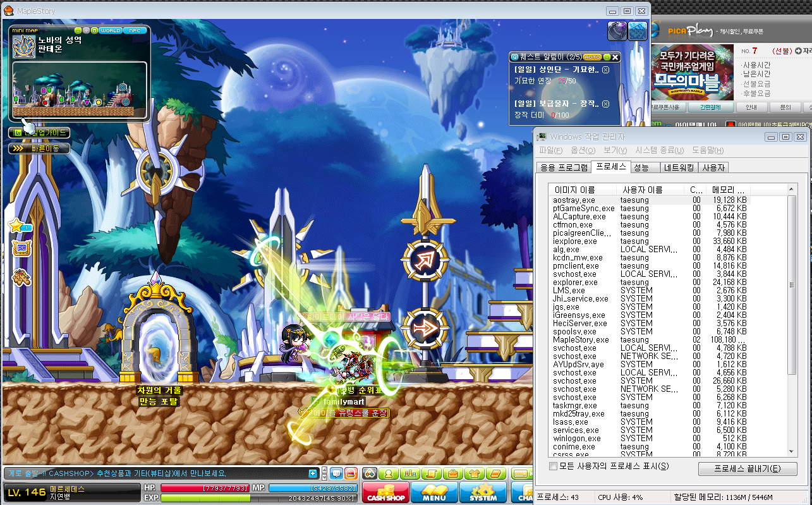Open the equipment shirt shortcut icon
The width and height of the screenshot is (812, 505).
point(475,473)
